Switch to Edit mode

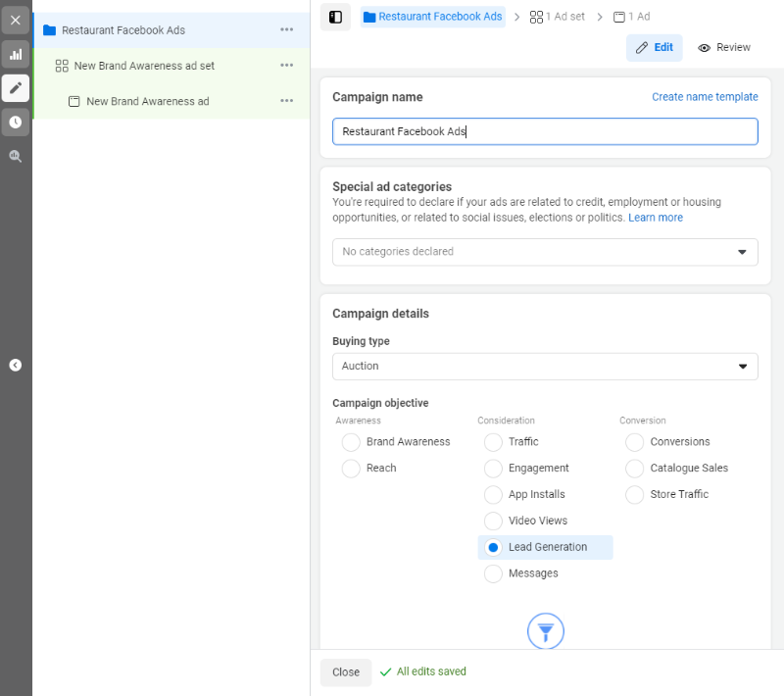click(x=654, y=47)
